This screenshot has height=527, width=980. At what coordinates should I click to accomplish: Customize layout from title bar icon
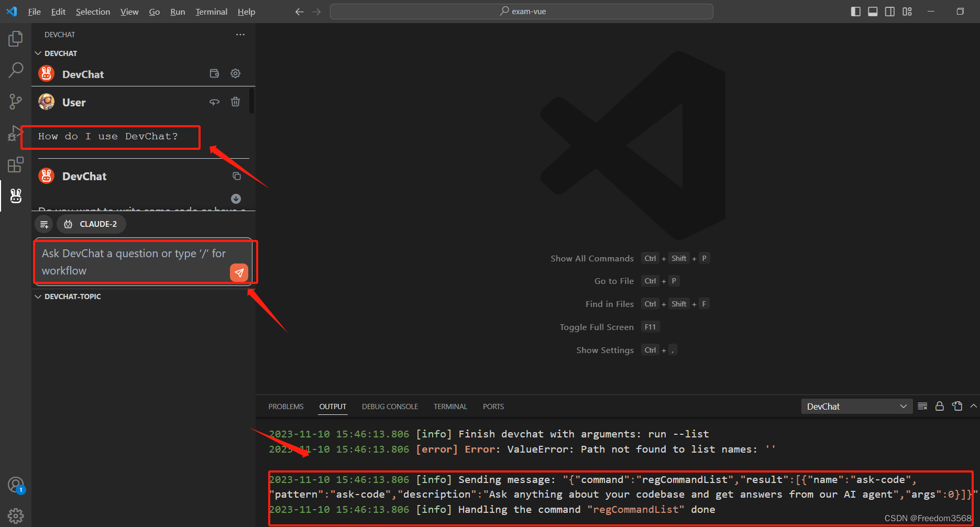click(907, 12)
